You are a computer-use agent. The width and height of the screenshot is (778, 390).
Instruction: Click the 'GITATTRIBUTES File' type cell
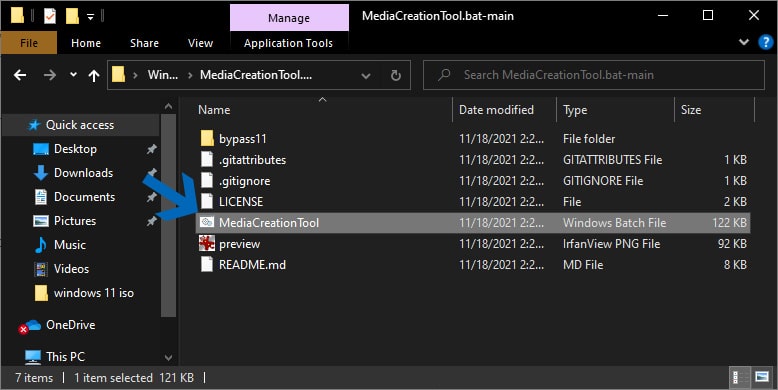pos(612,159)
